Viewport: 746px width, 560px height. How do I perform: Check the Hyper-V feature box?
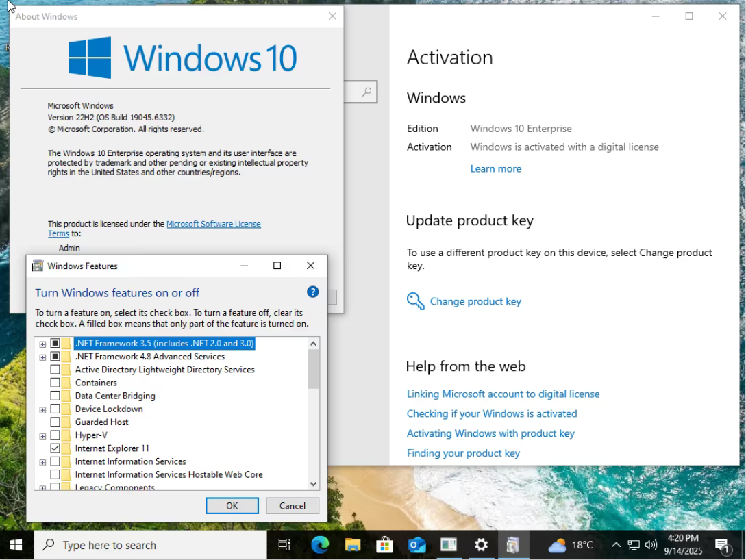point(55,435)
